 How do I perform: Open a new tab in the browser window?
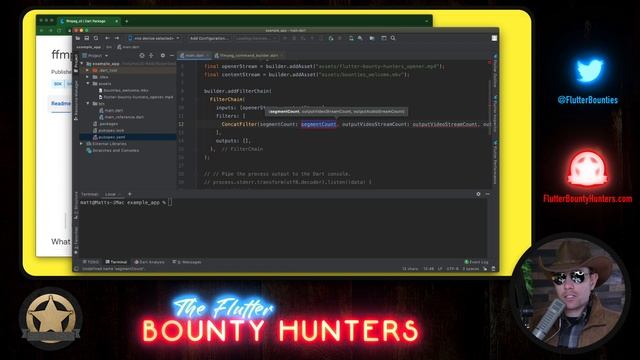(127, 21)
